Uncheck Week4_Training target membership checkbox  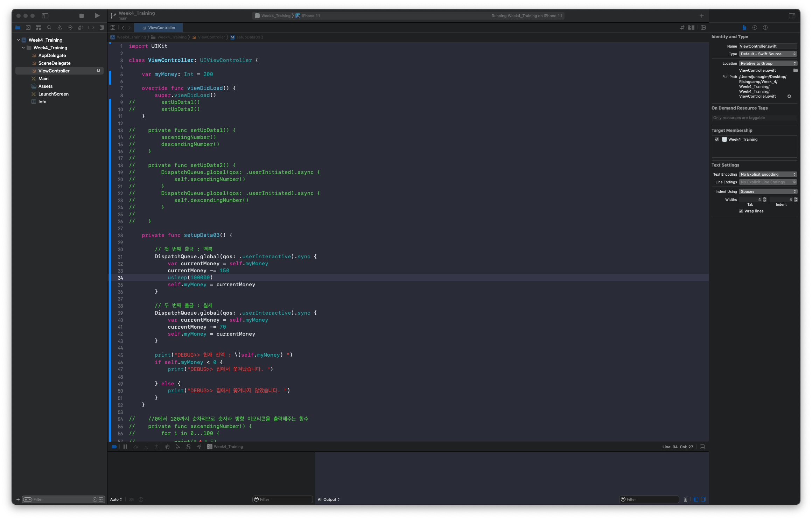pyautogui.click(x=717, y=139)
